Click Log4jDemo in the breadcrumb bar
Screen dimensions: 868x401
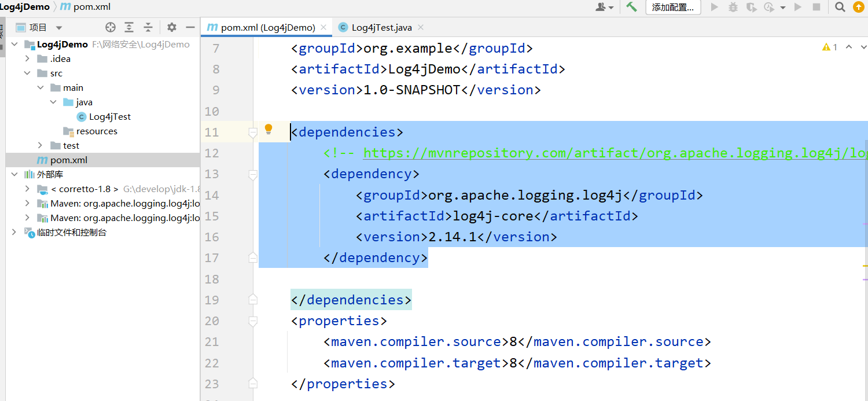click(25, 7)
